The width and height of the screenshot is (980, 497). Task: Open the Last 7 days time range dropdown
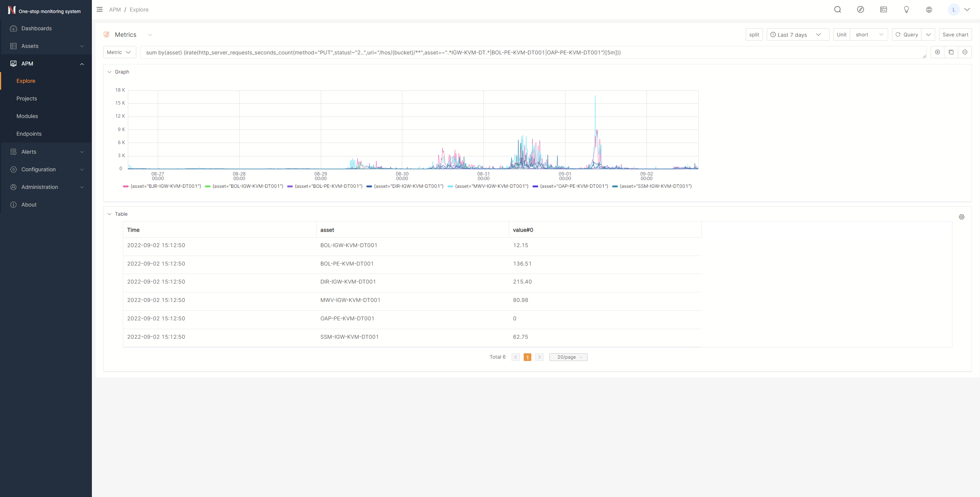797,34
